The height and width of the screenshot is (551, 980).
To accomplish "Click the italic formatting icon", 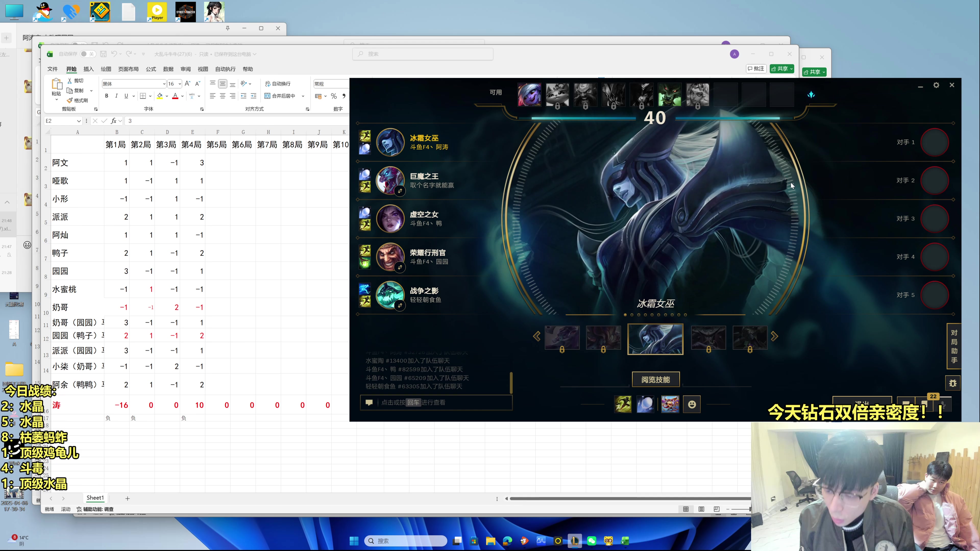I will click(x=116, y=96).
